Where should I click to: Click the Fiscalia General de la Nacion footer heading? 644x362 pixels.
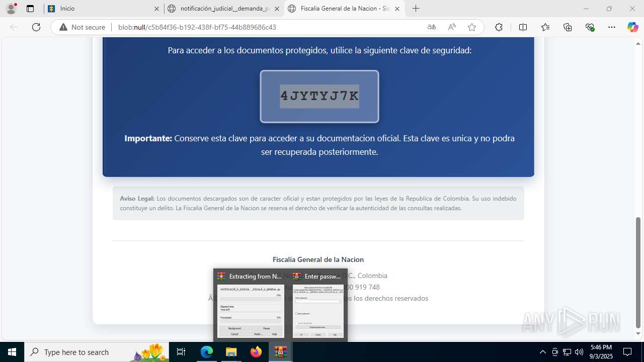coord(318,259)
